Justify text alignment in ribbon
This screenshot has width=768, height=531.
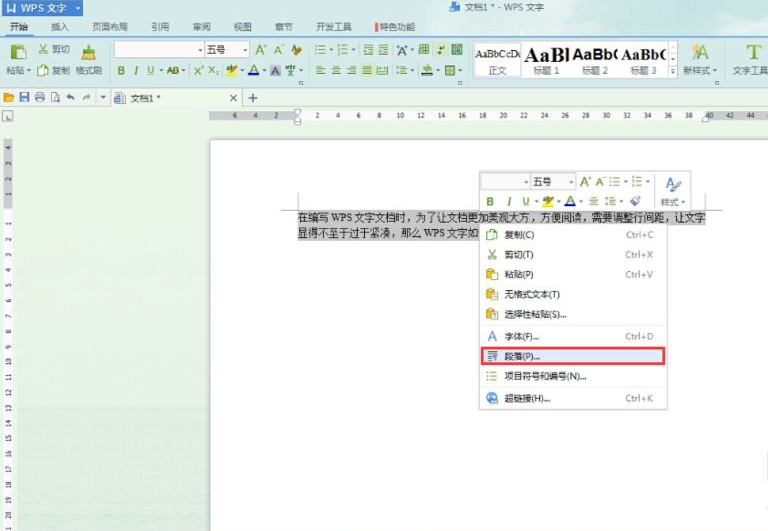click(367, 71)
